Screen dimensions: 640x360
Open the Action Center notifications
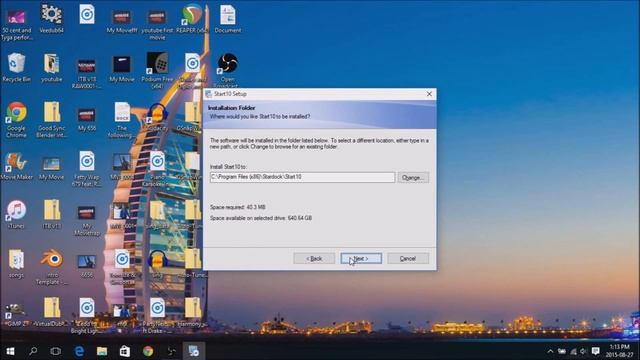point(596,351)
